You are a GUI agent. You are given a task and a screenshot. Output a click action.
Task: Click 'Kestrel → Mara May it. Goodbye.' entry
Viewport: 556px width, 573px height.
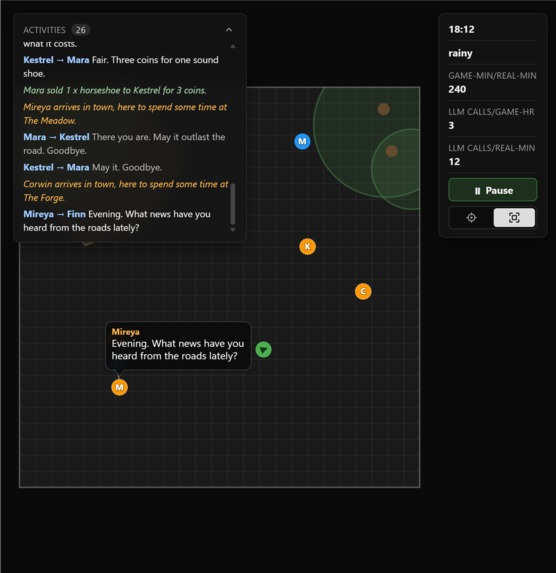[x=92, y=167]
